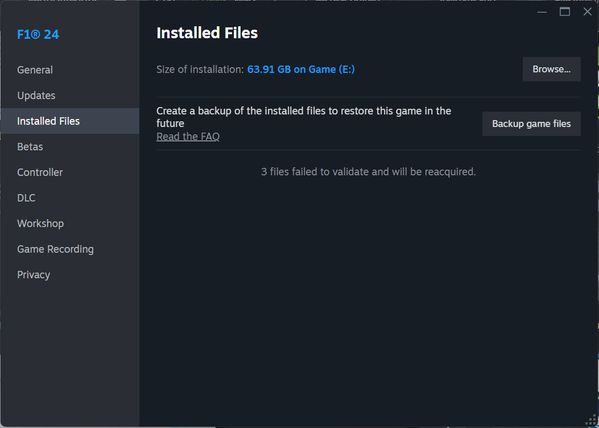The image size is (599, 428).
Task: Click the files failed to validate message
Action: pyautogui.click(x=368, y=172)
